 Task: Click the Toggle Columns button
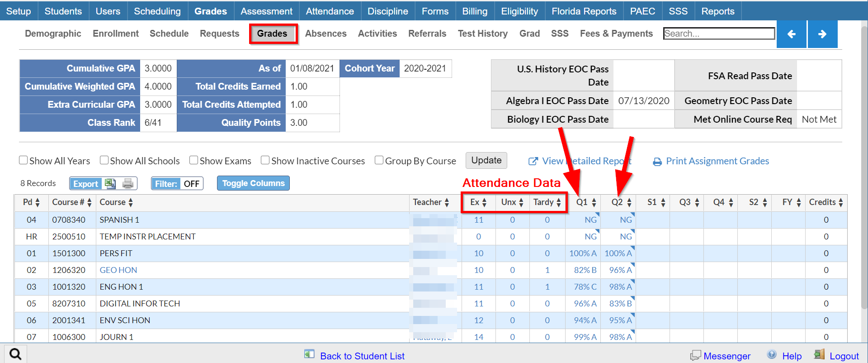point(253,183)
